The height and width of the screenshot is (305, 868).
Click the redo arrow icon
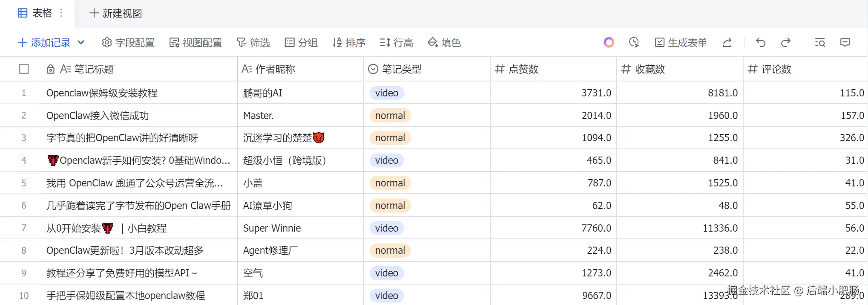pyautogui.click(x=786, y=43)
